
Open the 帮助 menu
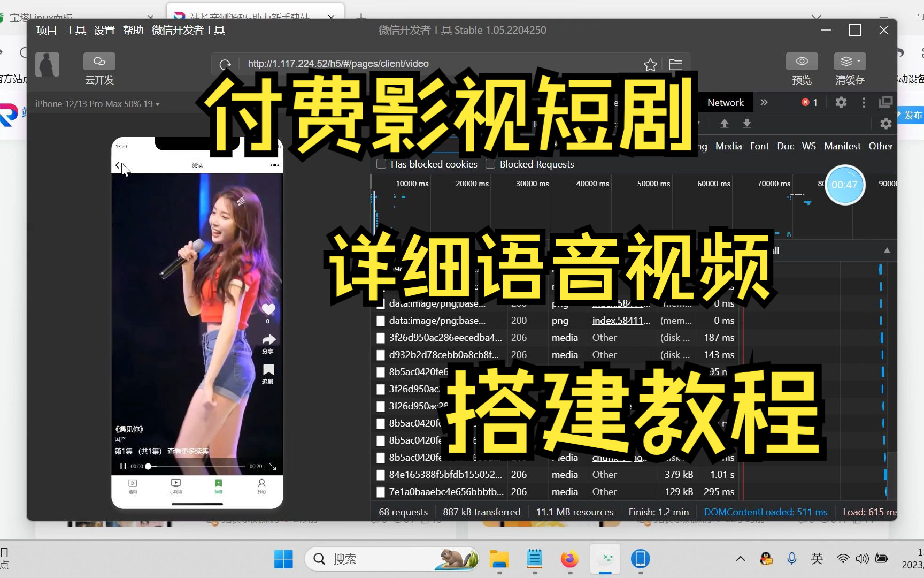click(133, 30)
